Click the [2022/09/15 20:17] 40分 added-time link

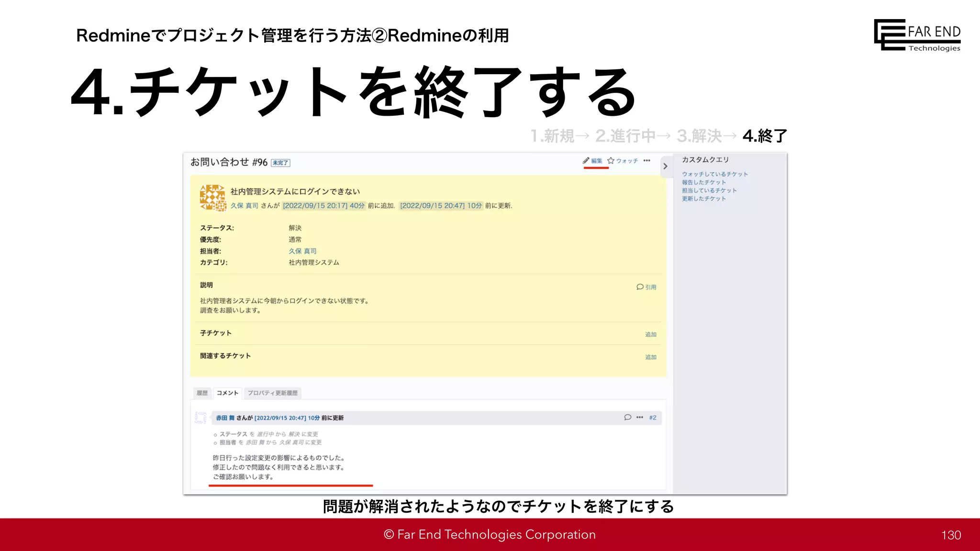point(323,206)
